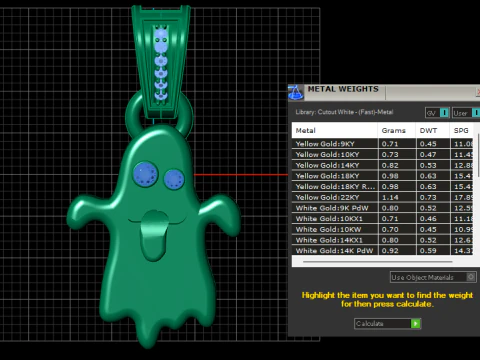
Task: Click DWT value 0.73 for 22KY
Action: coord(428,197)
